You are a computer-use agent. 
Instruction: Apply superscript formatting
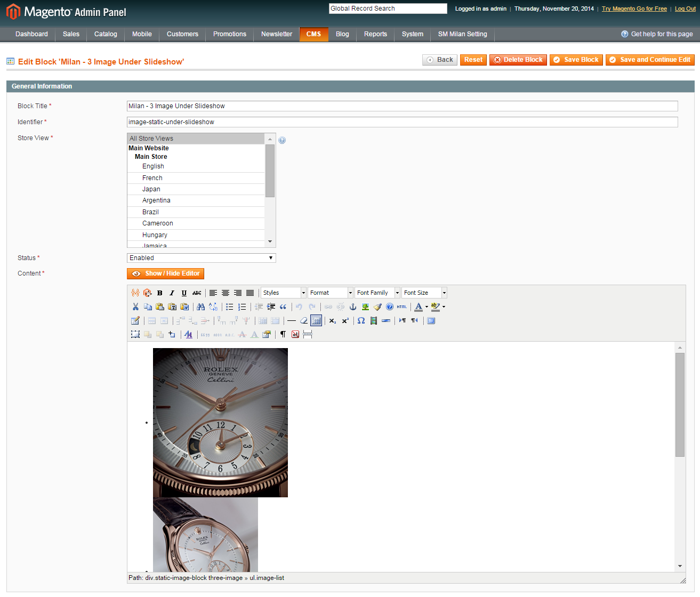345,320
